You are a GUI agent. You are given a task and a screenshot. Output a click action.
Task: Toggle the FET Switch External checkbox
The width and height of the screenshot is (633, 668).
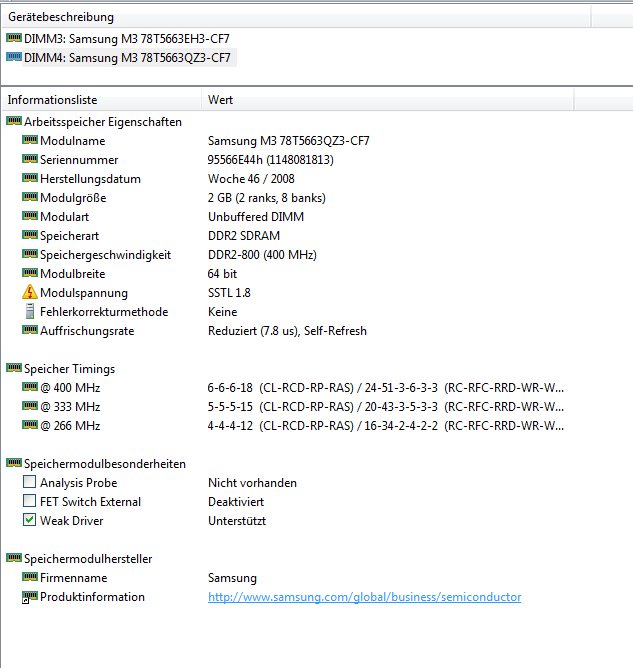[29, 501]
